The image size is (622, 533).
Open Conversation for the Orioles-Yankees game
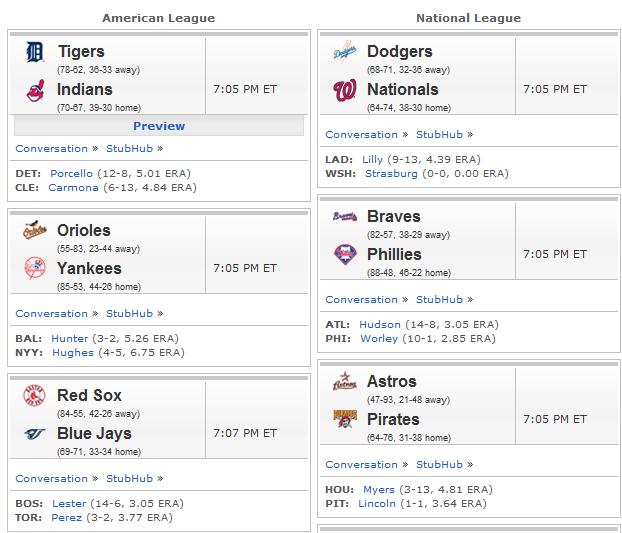pyautogui.click(x=52, y=313)
